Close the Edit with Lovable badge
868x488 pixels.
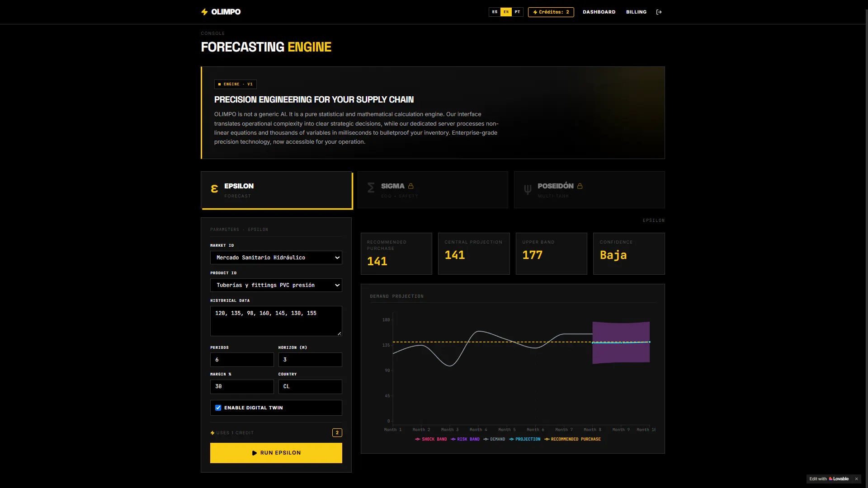(x=856, y=479)
